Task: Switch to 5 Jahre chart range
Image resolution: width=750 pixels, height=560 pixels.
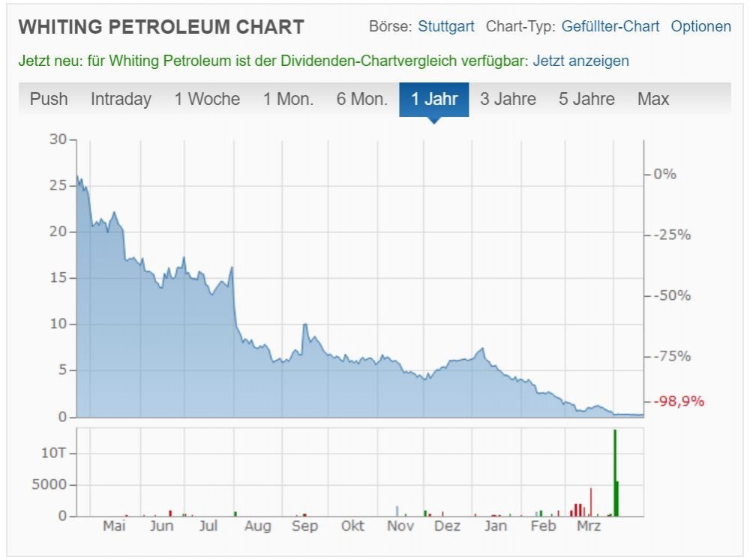Action: click(586, 99)
